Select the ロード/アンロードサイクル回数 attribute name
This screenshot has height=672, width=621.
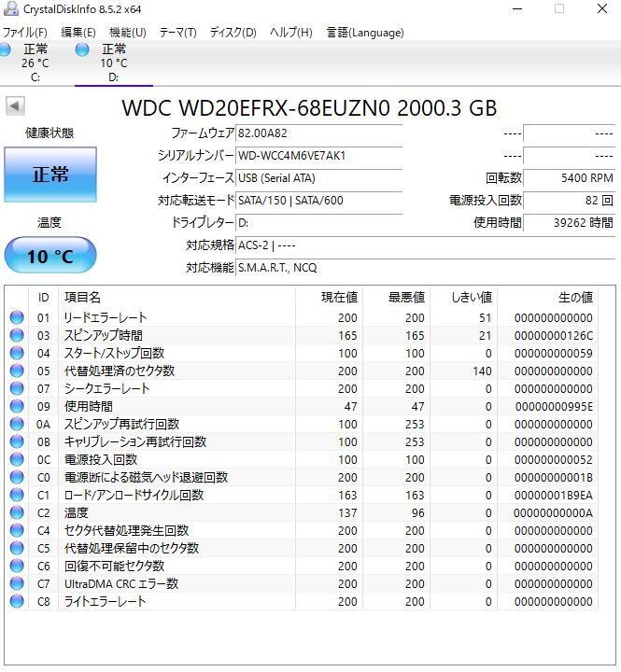[x=134, y=495]
